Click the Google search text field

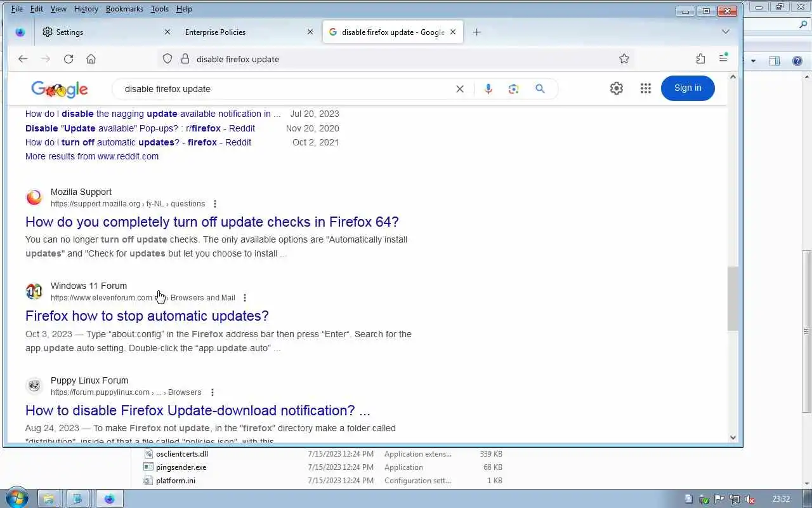tap(285, 89)
